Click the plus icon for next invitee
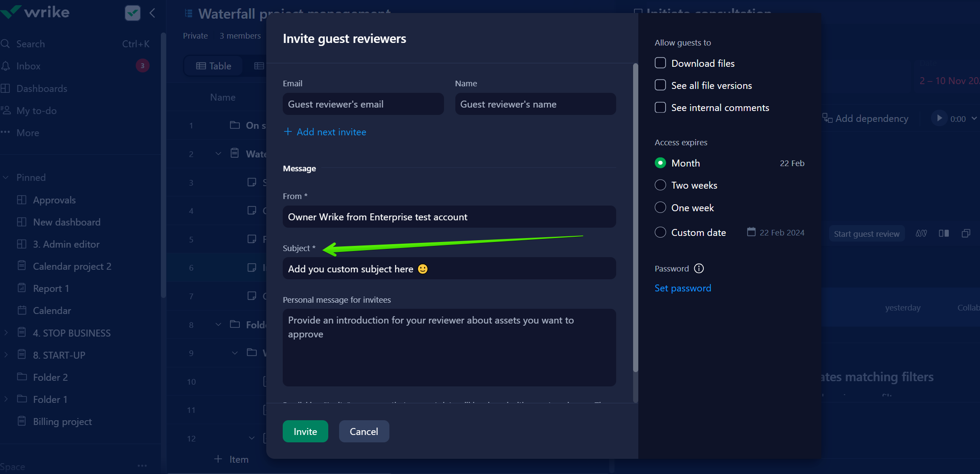Image resolution: width=980 pixels, height=474 pixels. (287, 131)
